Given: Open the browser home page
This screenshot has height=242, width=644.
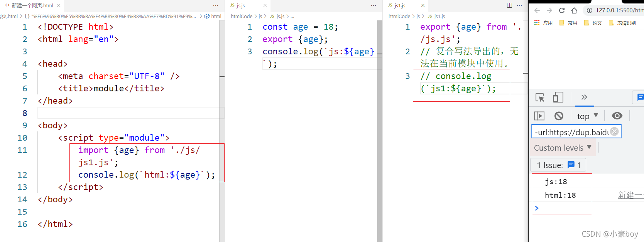Looking at the screenshot, I should point(574,10).
